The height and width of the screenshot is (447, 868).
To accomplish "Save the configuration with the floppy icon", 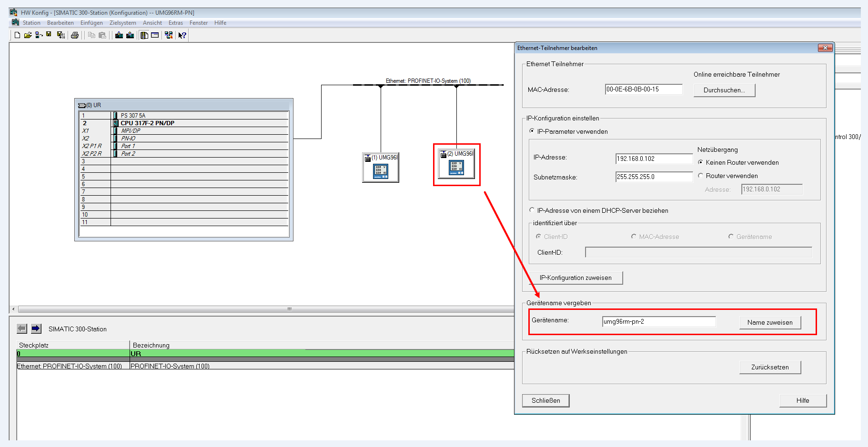I will [x=49, y=35].
